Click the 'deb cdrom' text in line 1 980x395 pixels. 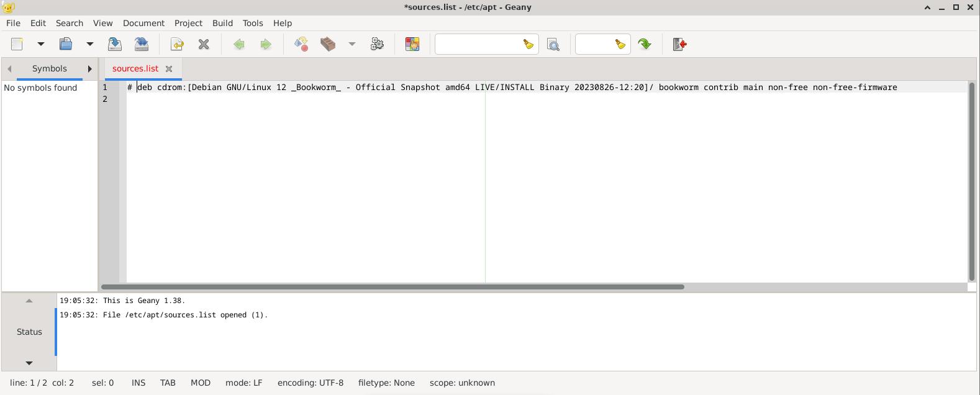pyautogui.click(x=160, y=88)
